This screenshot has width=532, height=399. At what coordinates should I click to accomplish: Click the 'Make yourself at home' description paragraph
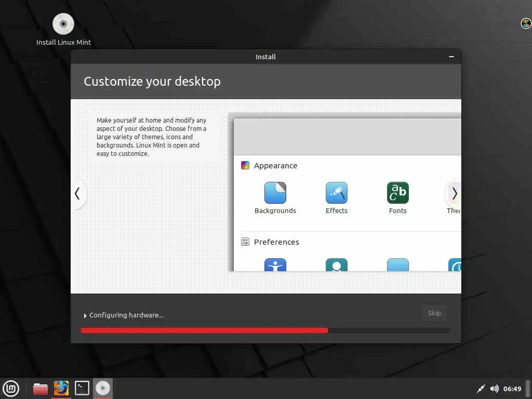tap(151, 137)
